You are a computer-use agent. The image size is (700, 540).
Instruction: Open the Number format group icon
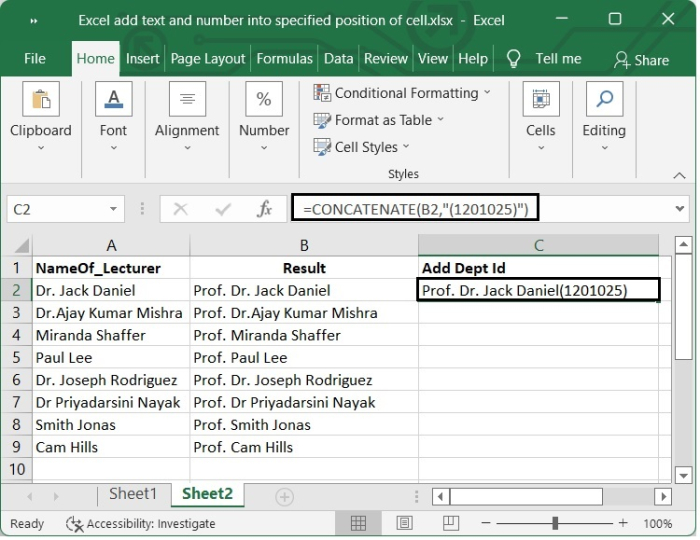click(x=264, y=100)
